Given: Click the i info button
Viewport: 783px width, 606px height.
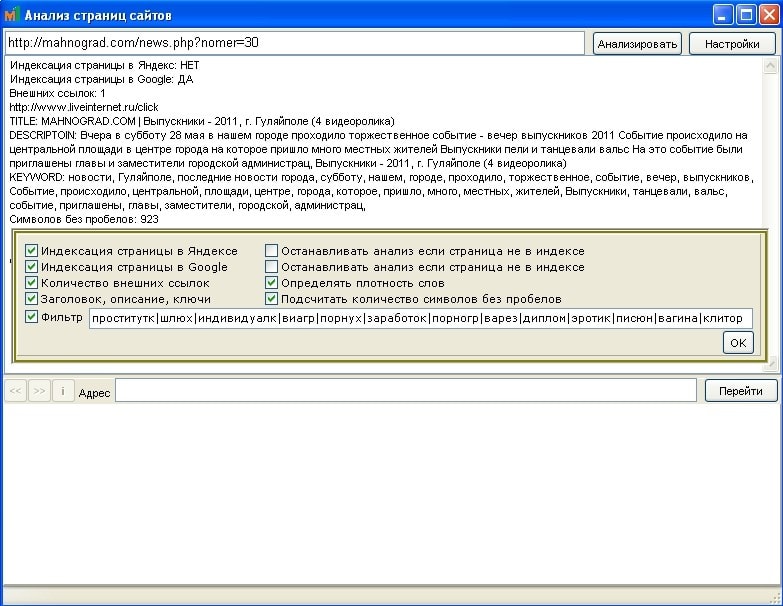Looking at the screenshot, I should point(63,391).
